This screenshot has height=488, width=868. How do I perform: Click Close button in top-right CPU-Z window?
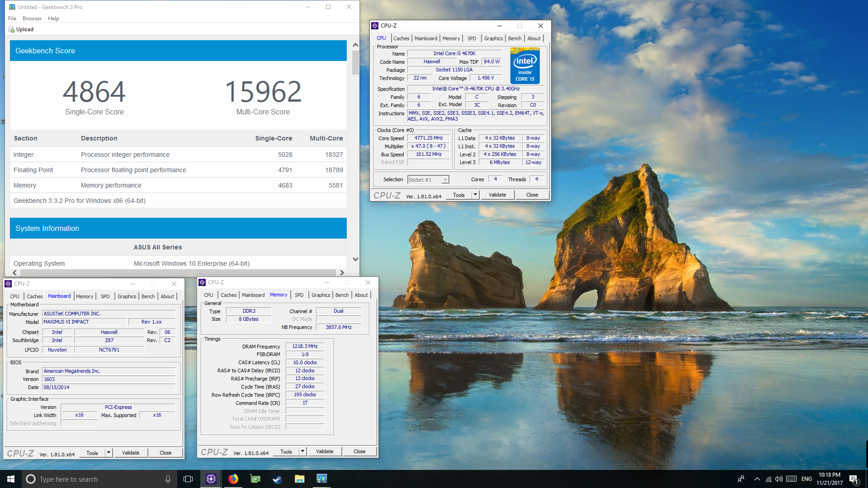pos(532,195)
